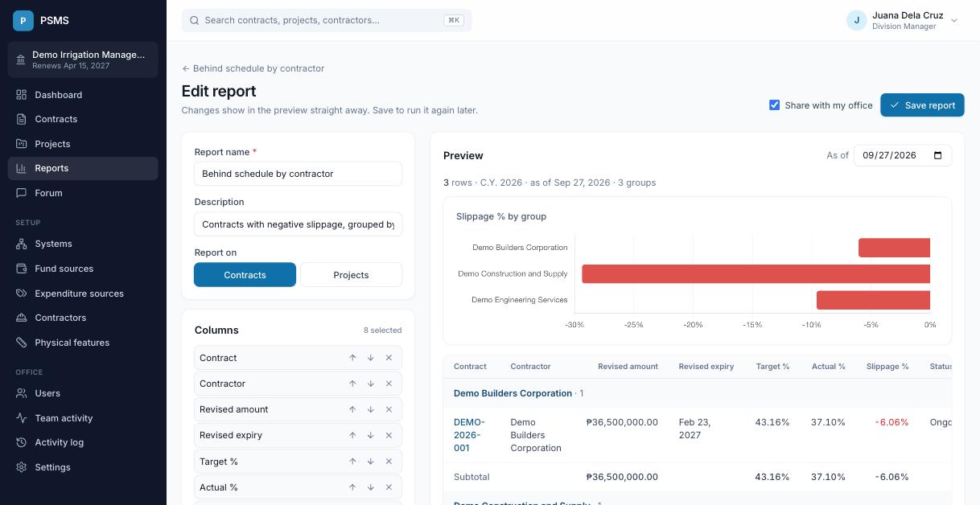Viewport: 980px width, 505px height.
Task: Remove the Contract column
Action: [x=389, y=358]
